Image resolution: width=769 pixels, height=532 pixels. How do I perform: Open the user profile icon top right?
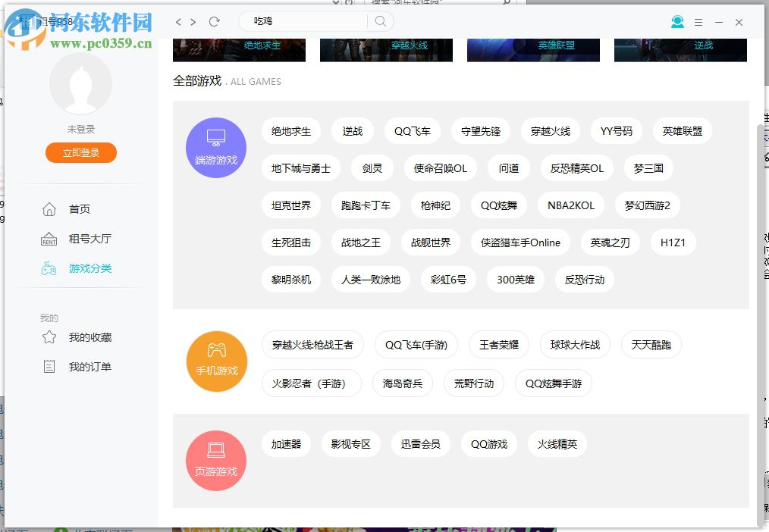tap(677, 22)
